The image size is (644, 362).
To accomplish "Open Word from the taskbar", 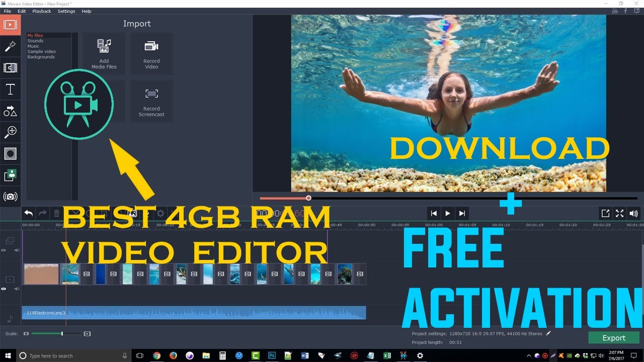I will (304, 355).
